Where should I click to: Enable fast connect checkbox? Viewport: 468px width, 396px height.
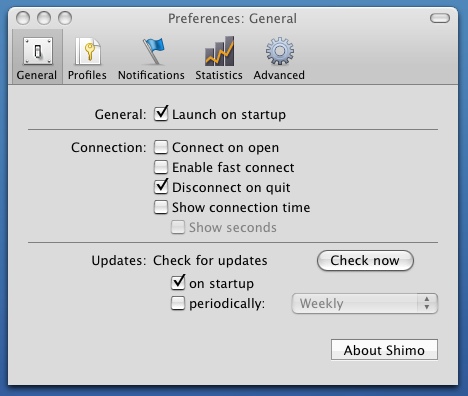(161, 167)
